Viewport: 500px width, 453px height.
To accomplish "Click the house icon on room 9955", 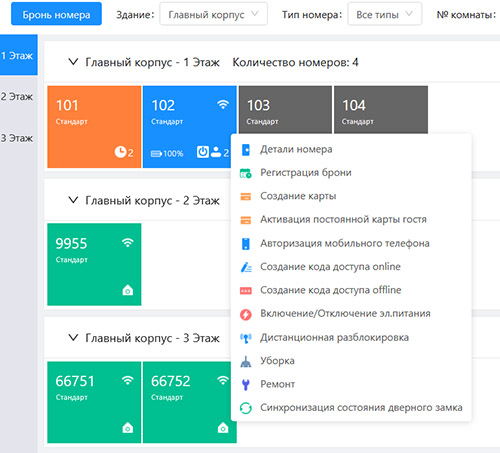I will [x=128, y=290].
